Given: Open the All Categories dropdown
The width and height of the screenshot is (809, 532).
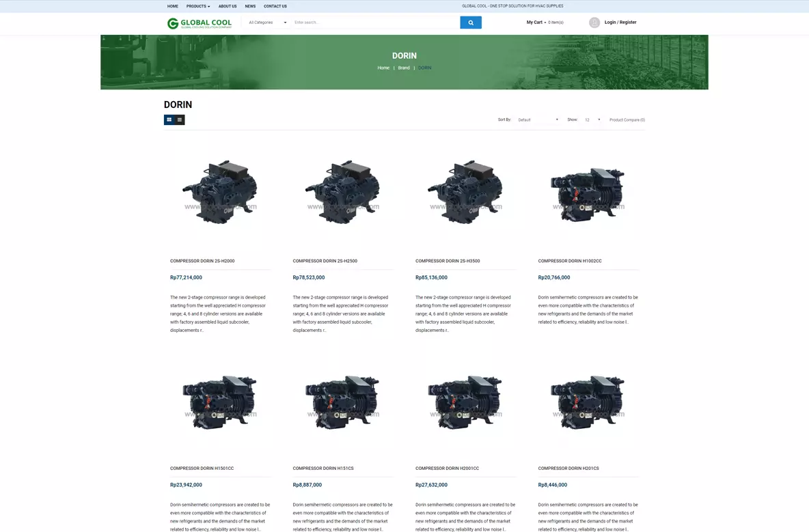Looking at the screenshot, I should click(267, 23).
